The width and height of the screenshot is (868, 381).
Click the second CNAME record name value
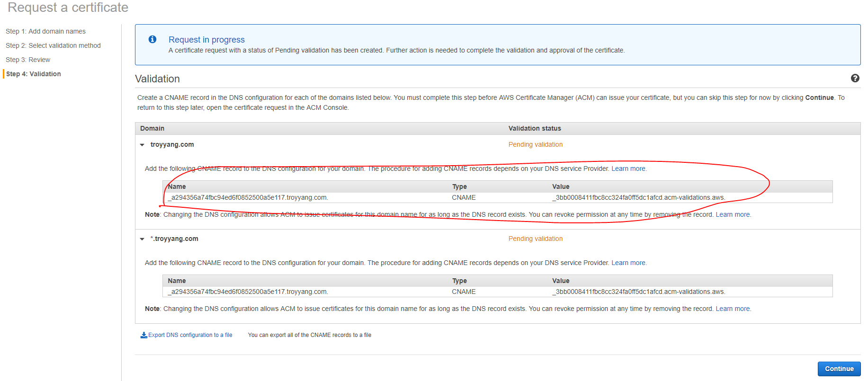pyautogui.click(x=248, y=292)
